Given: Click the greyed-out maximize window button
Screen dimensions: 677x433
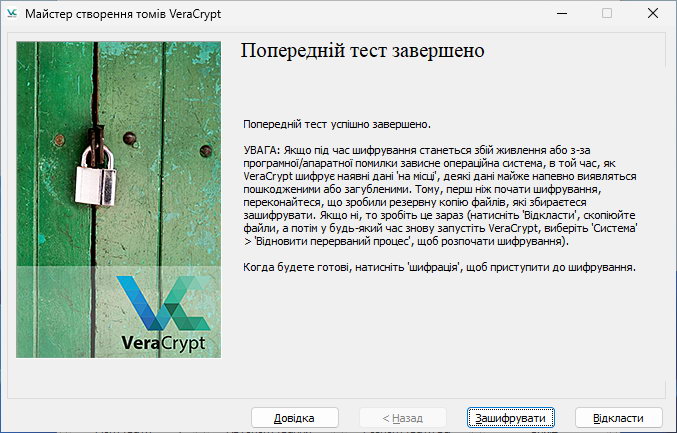Looking at the screenshot, I should (x=606, y=13).
